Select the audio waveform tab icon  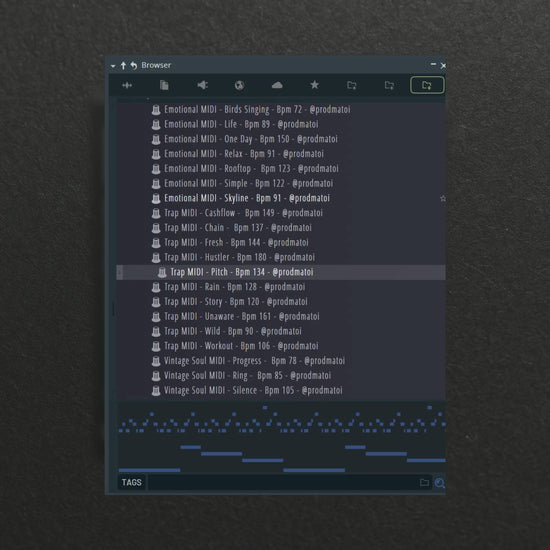point(127,85)
